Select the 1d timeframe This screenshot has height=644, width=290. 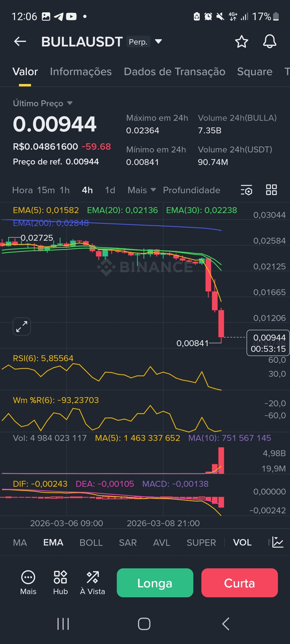coord(110,190)
